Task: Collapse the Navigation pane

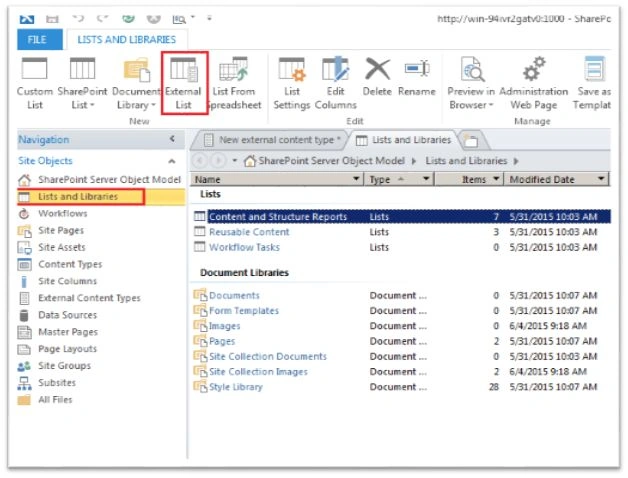Action: 172,139
